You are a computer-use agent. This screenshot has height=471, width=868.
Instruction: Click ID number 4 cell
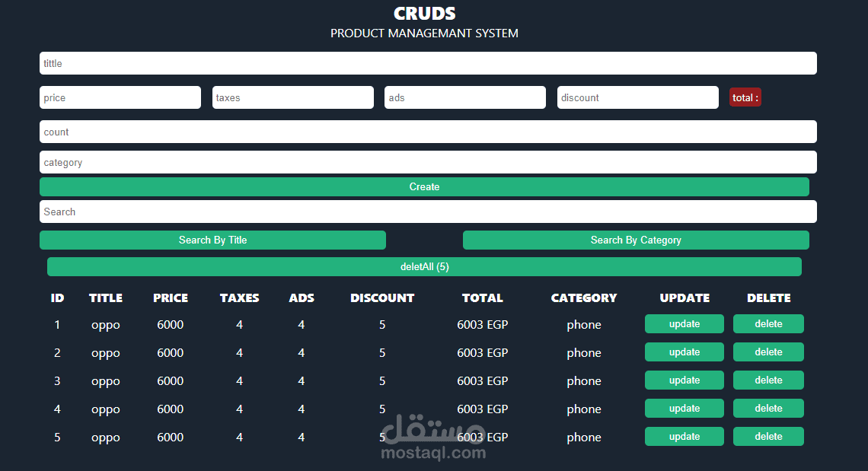pos(57,409)
